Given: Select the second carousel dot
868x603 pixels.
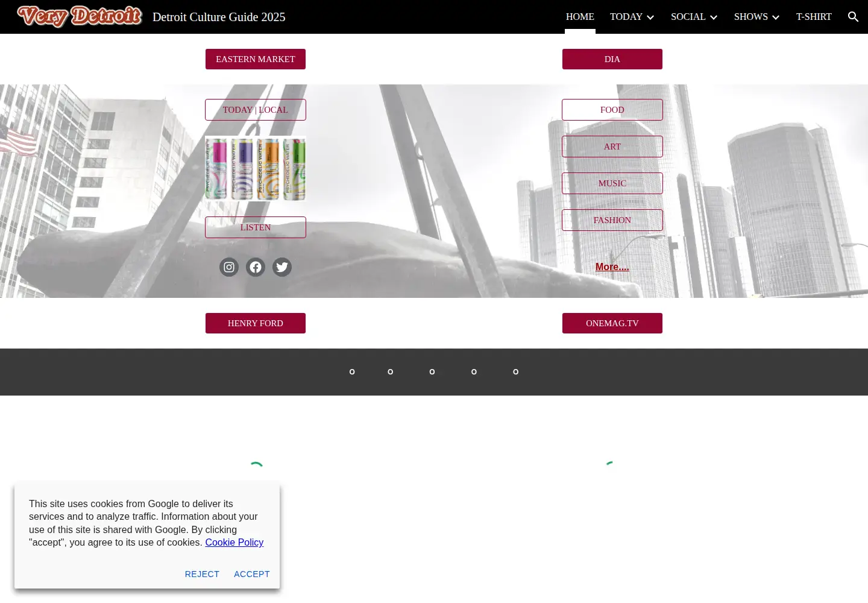Looking at the screenshot, I should [x=391, y=372].
